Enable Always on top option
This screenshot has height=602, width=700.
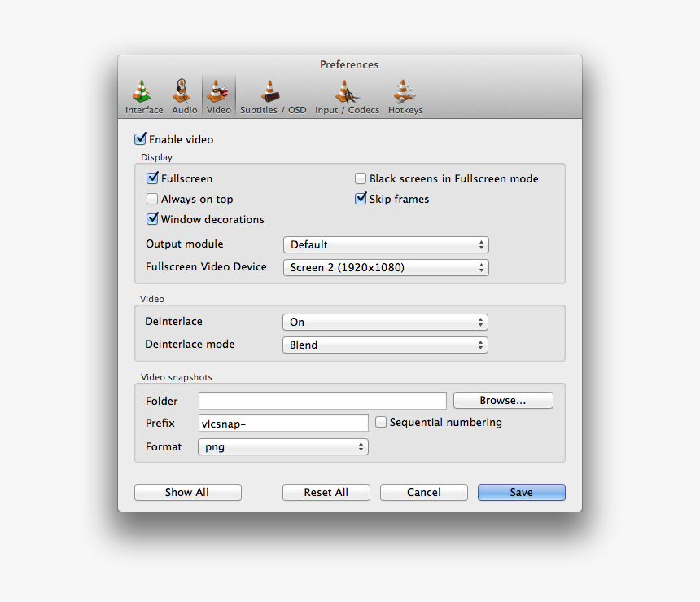click(x=152, y=199)
